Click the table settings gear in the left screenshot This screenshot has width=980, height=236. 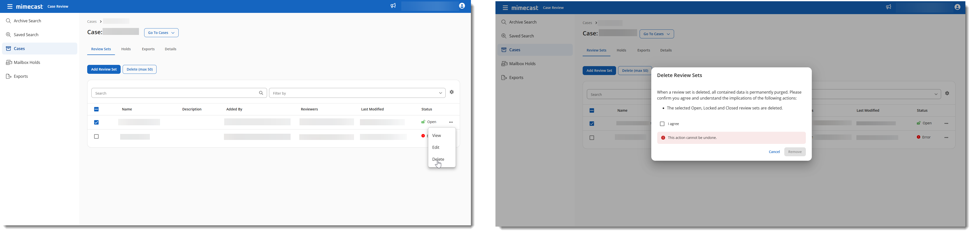452,92
